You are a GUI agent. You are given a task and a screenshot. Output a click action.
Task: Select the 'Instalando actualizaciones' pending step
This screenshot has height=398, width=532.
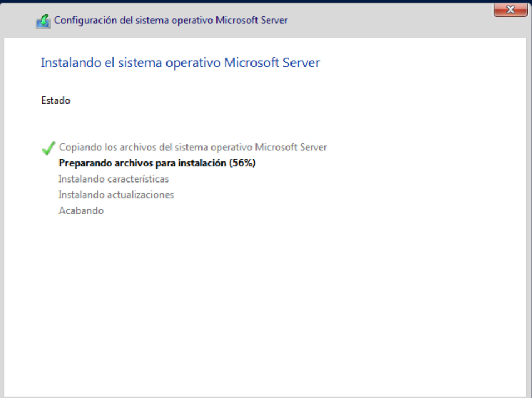[116, 195]
